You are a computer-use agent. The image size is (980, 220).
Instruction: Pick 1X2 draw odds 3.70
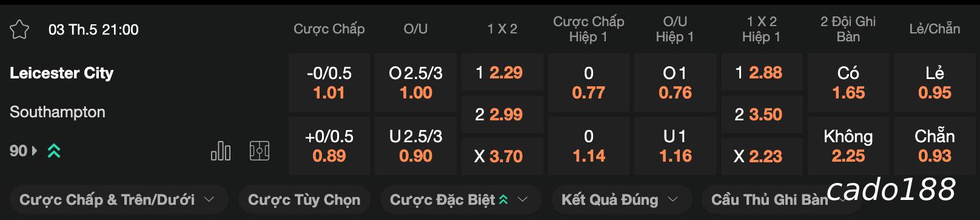pos(502,156)
